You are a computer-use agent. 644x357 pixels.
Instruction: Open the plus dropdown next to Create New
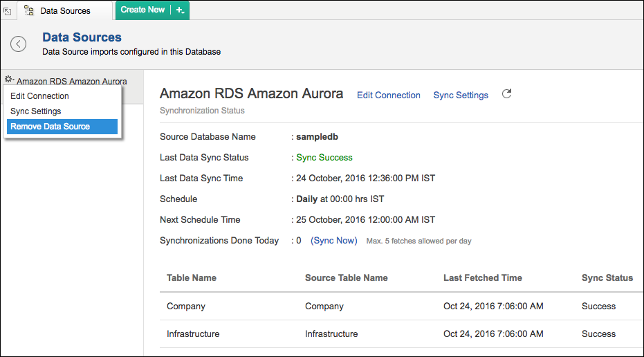[x=180, y=10]
